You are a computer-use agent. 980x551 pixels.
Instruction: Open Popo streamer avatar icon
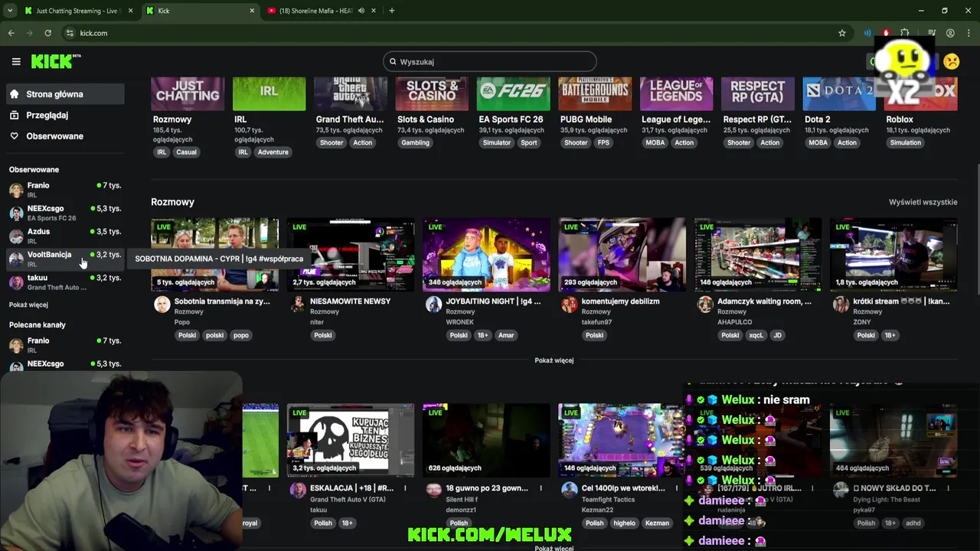pyautogui.click(x=162, y=305)
